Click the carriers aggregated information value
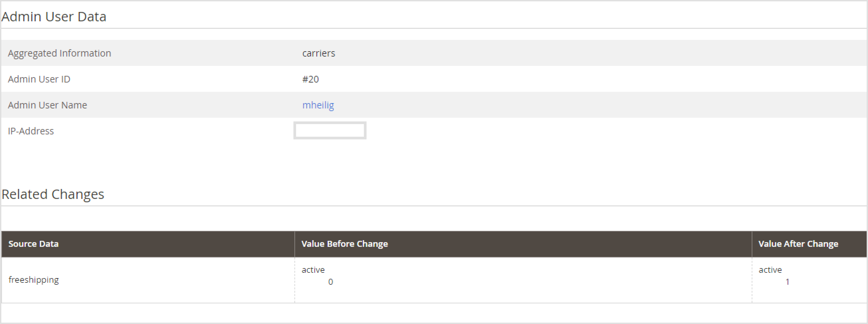The image size is (868, 324). point(318,53)
